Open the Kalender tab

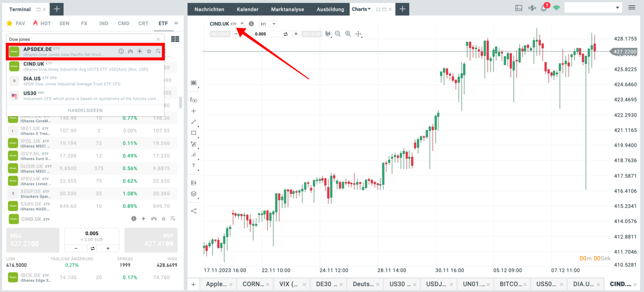[247, 9]
